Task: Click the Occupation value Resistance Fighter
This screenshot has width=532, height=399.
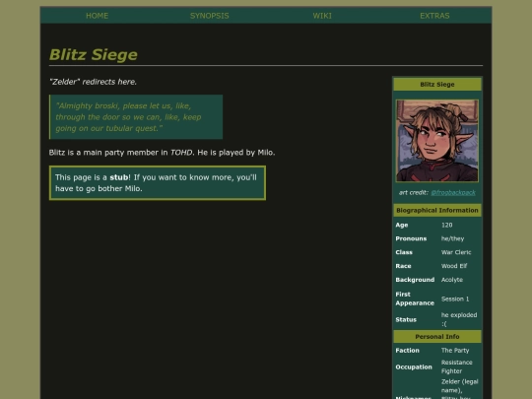Action: coord(457,366)
